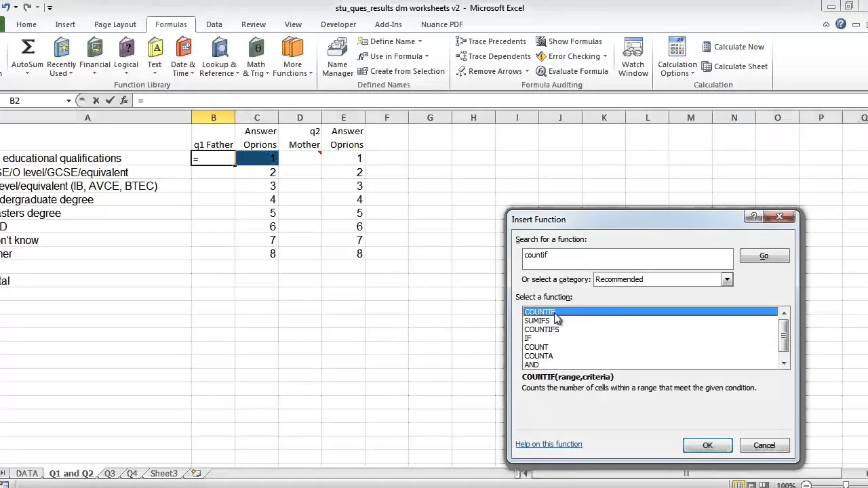Click the Insert Function fx button
Screen dimensions: 868x488
point(124,100)
